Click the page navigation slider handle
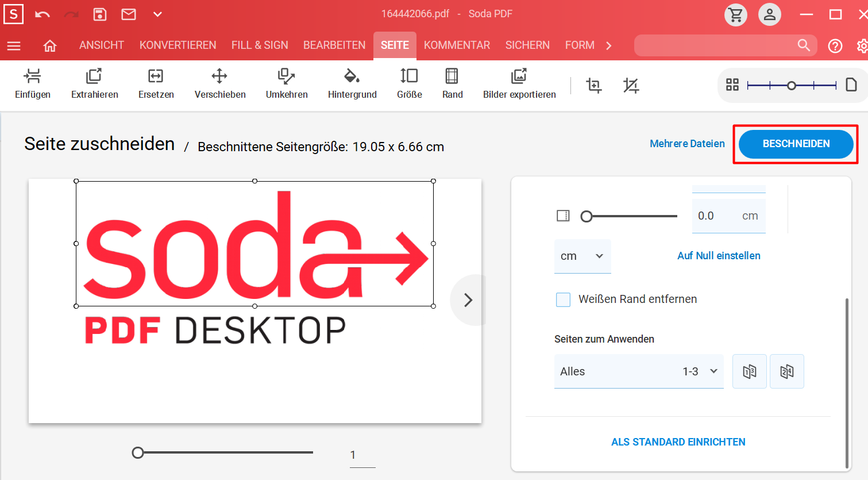 click(138, 453)
